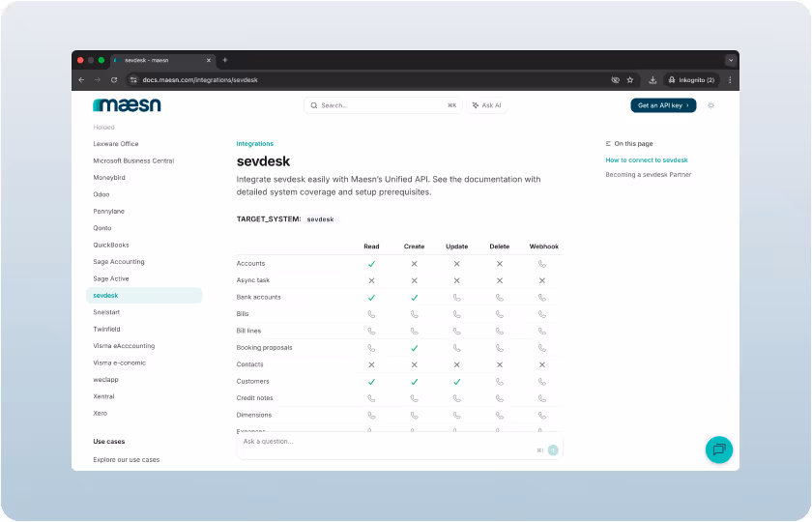Select QuickBooks in the sidebar
This screenshot has width=812, height=522.
click(x=111, y=245)
